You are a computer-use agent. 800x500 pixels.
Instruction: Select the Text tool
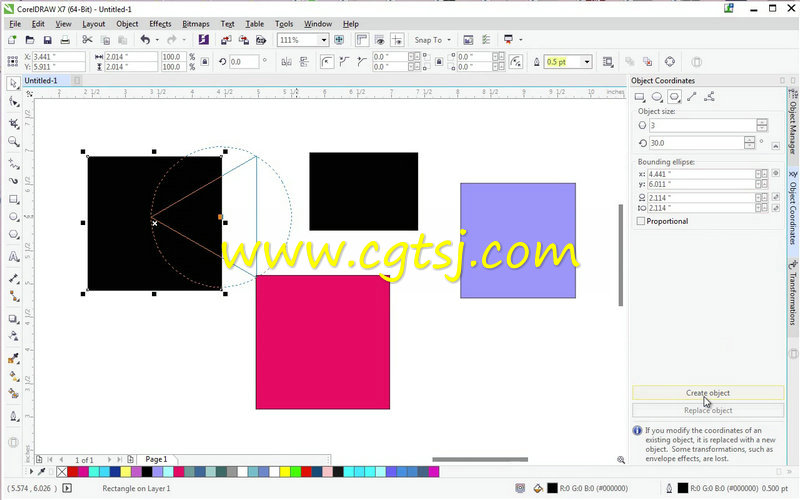(x=14, y=257)
